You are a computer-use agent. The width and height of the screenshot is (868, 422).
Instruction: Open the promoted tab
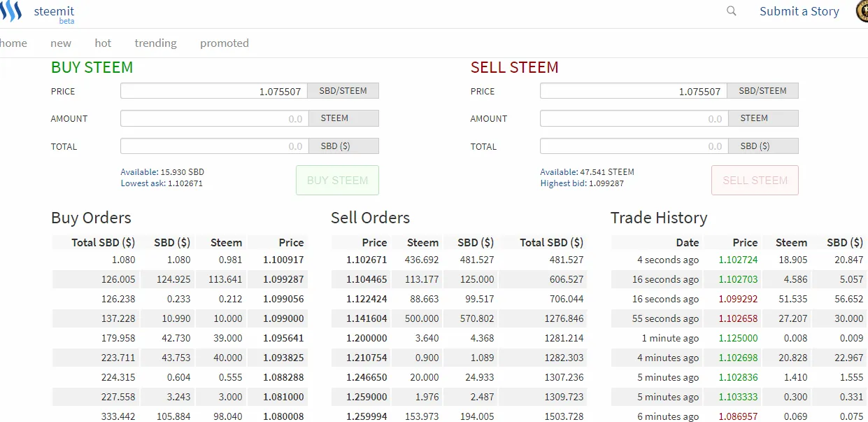(x=225, y=43)
